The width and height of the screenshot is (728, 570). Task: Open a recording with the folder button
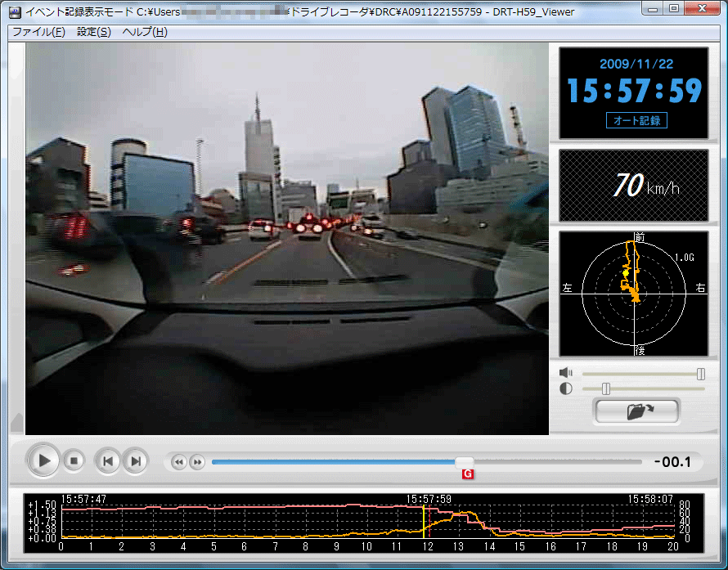point(636,411)
